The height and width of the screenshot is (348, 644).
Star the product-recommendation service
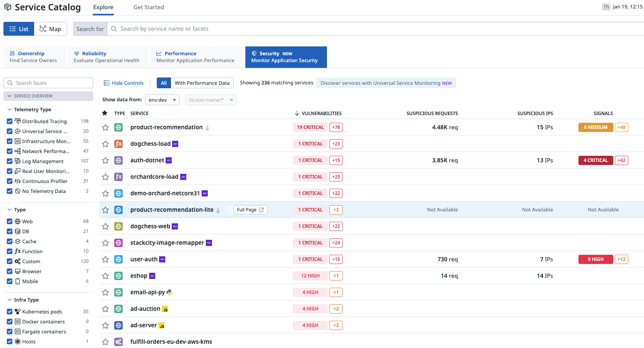click(x=105, y=127)
